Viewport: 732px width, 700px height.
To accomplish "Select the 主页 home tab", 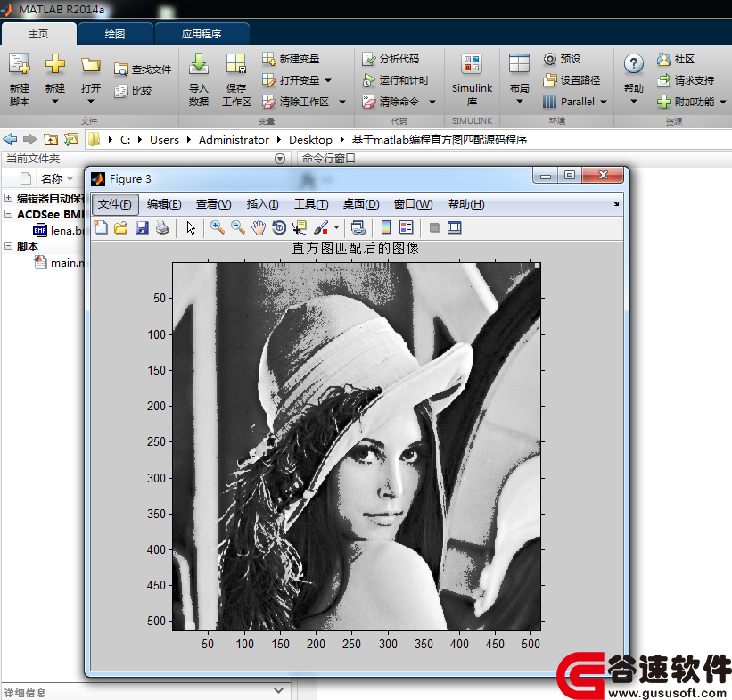I will click(38, 34).
